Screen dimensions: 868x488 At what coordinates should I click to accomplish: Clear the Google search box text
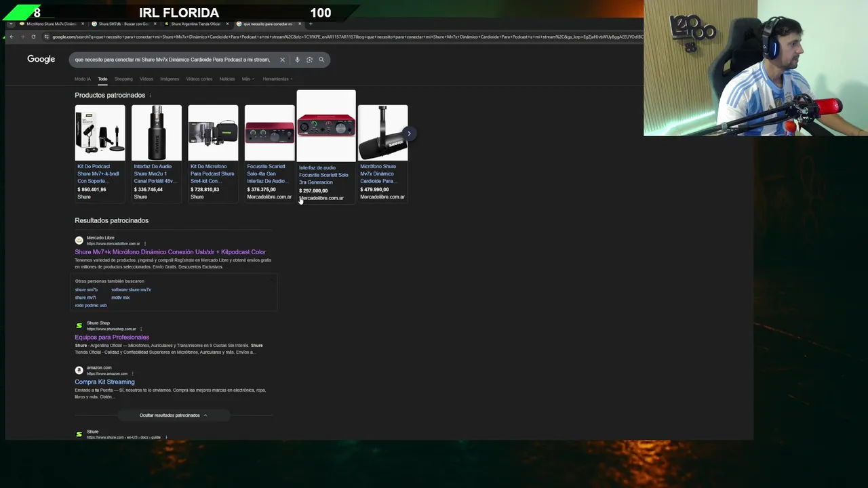pos(282,60)
